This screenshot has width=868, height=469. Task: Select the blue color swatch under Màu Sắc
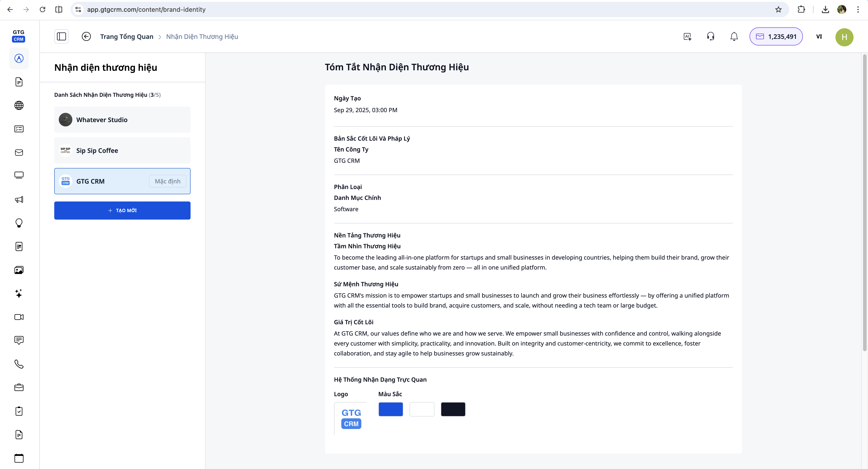[x=391, y=409]
